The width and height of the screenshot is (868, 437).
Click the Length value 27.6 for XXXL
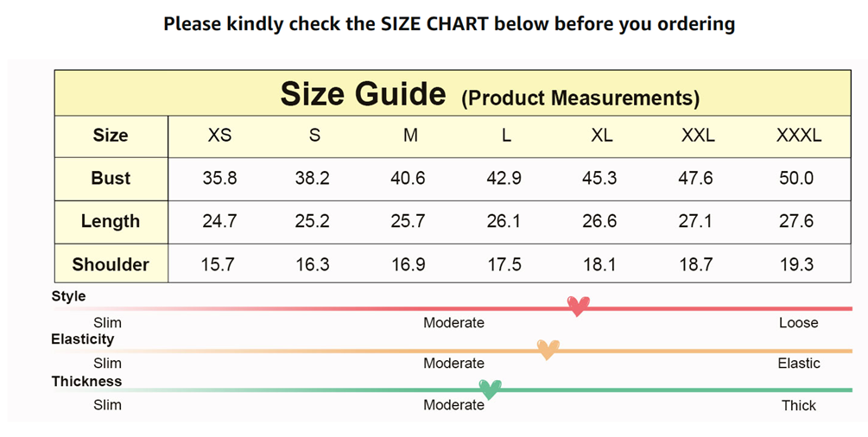coord(796,221)
